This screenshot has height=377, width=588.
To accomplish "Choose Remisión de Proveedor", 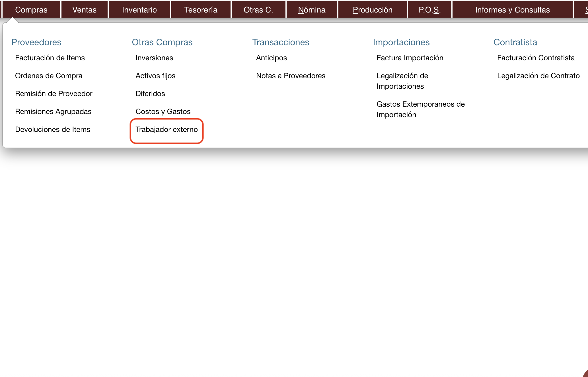I will pyautogui.click(x=54, y=94).
